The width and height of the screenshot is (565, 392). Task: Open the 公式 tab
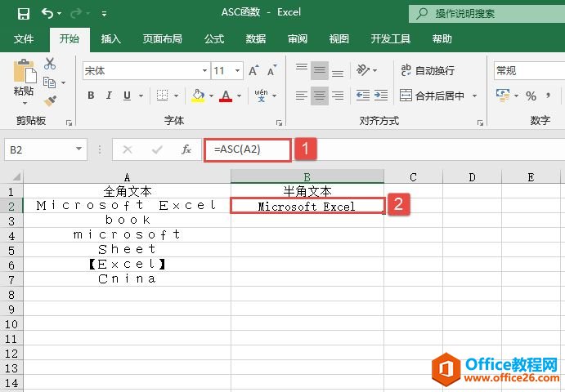click(214, 38)
